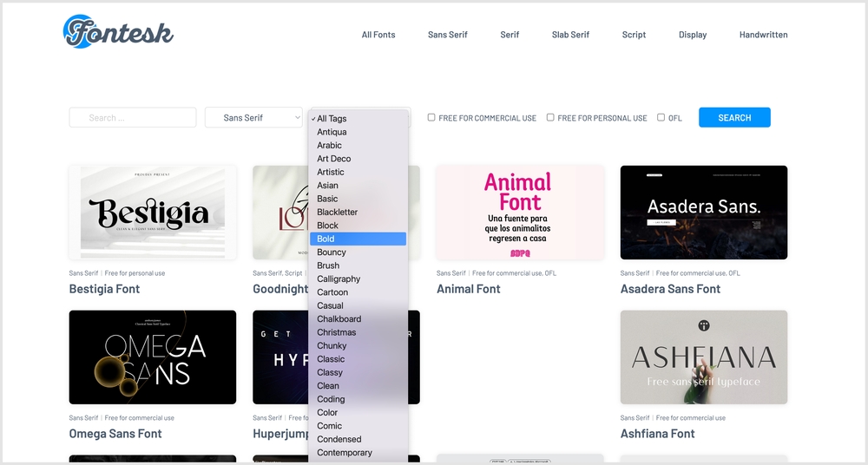Choose Block tag option

(358, 226)
